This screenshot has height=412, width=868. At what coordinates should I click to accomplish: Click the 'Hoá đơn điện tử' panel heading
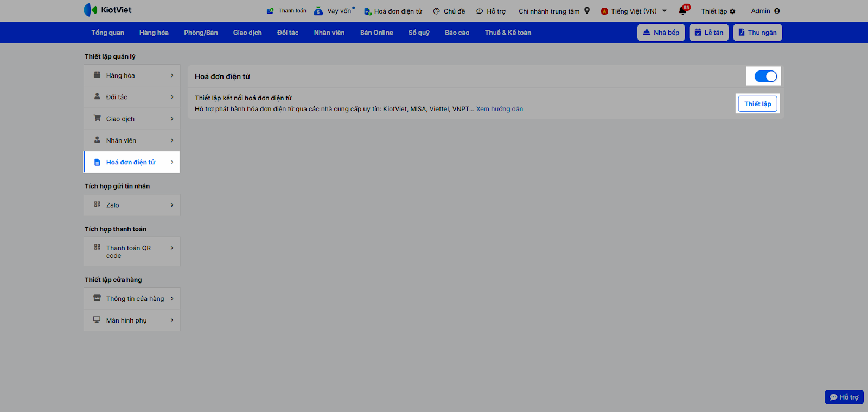point(222,76)
